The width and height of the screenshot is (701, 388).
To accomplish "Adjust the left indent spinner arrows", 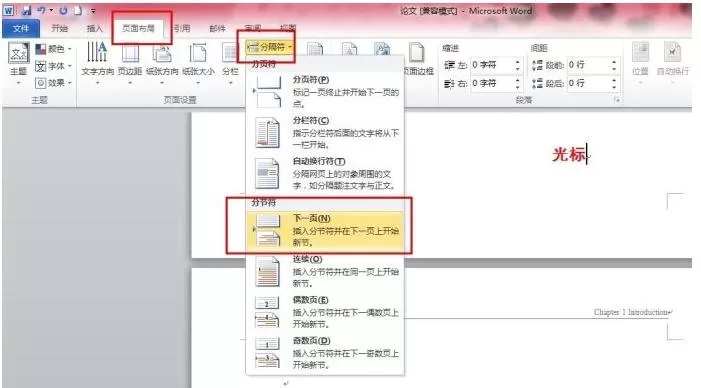I will 518,65.
